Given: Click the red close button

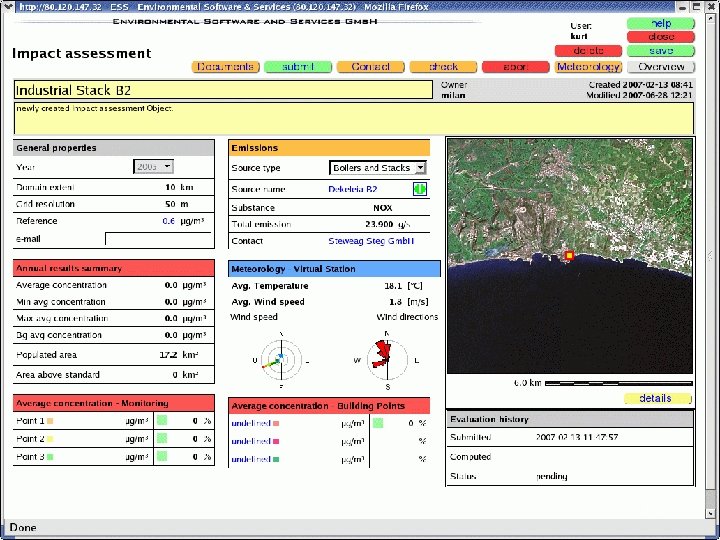Looking at the screenshot, I should click(x=661, y=37).
